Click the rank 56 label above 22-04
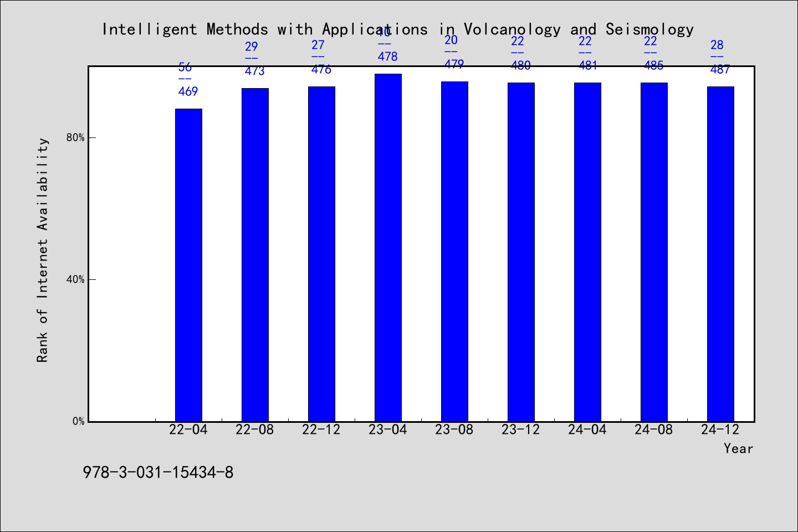Image resolution: width=798 pixels, height=532 pixels. (x=185, y=68)
